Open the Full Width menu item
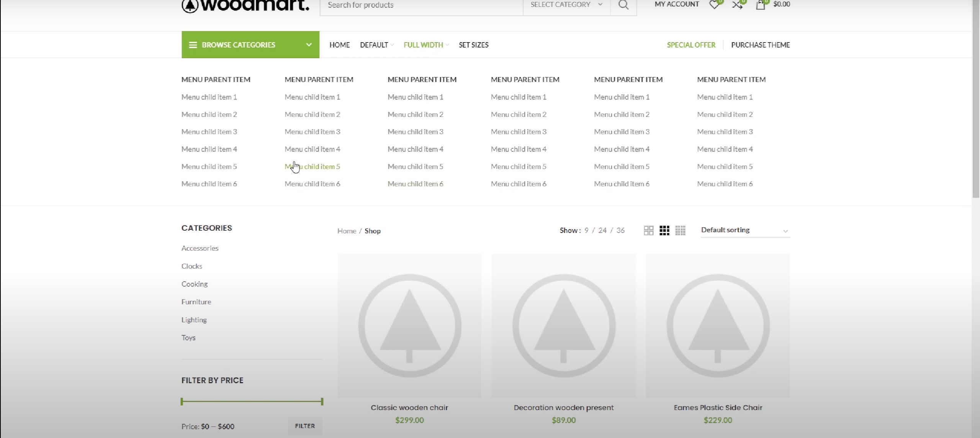The width and height of the screenshot is (980, 438). (x=423, y=45)
